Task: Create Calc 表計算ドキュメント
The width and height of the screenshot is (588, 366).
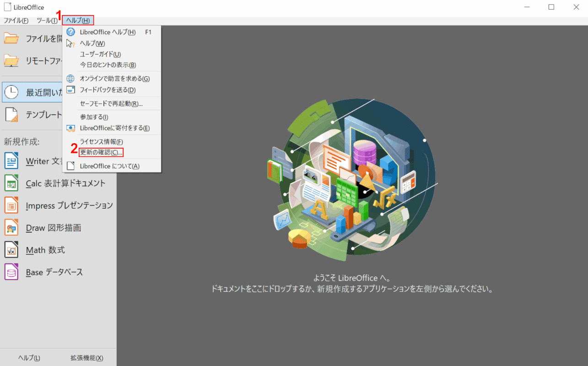Action: coord(66,183)
